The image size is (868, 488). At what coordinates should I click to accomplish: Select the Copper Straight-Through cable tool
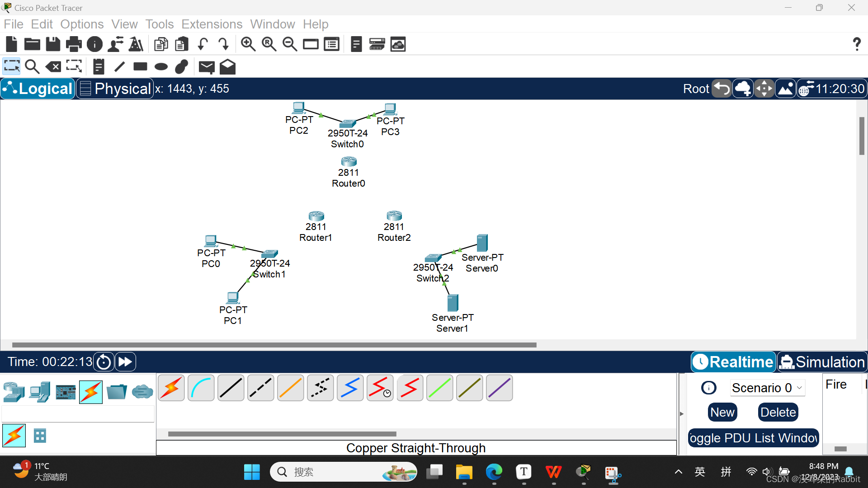[231, 389]
